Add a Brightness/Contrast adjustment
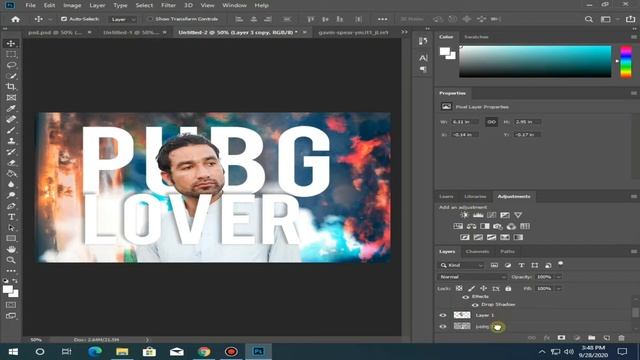Screen dimensions: 640x360 pos(464,215)
